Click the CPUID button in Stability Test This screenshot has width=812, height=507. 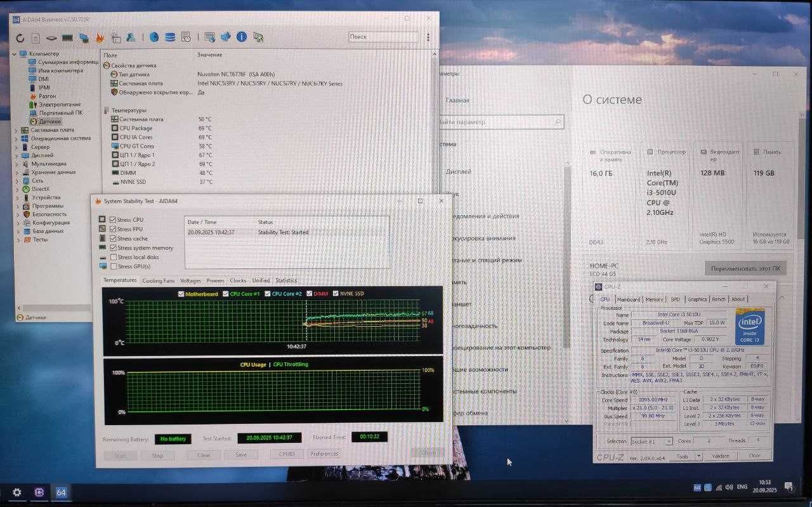coord(287,454)
